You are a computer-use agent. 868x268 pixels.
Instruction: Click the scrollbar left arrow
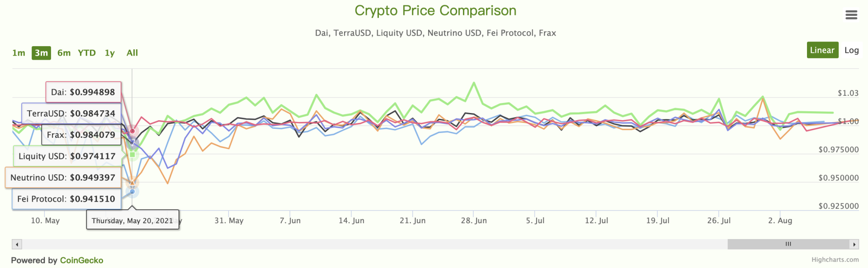(17, 244)
